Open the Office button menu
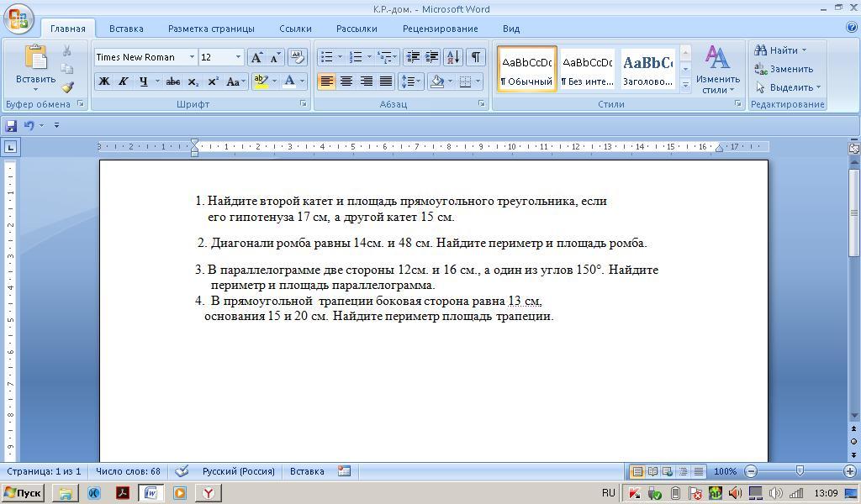Screen dimensions: 861x504 click(x=17, y=18)
